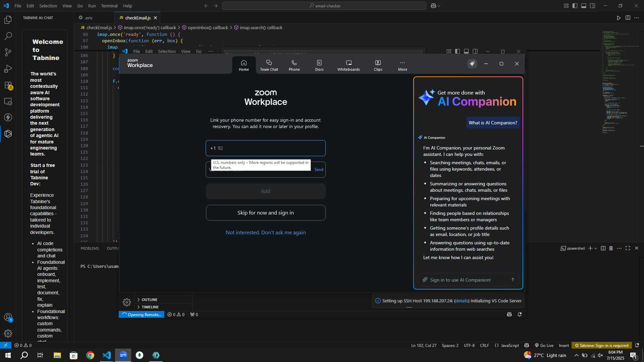
Task: Add a new terminal with plus icon
Action: [x=590, y=248]
